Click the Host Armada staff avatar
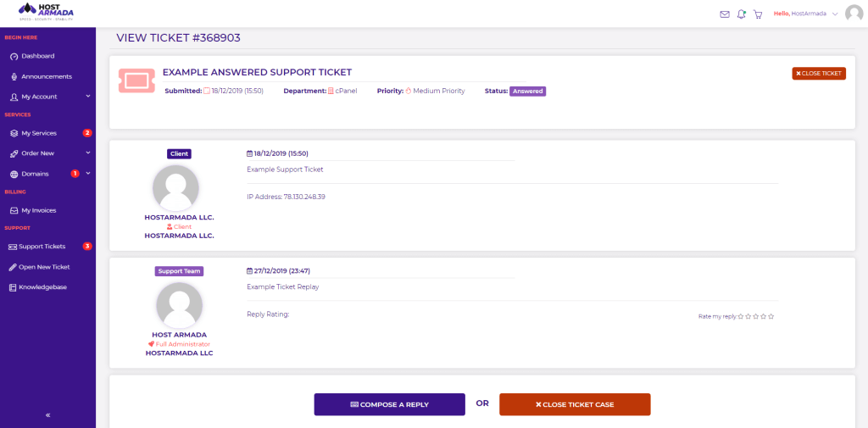Image resolution: width=868 pixels, height=428 pixels. click(x=180, y=305)
